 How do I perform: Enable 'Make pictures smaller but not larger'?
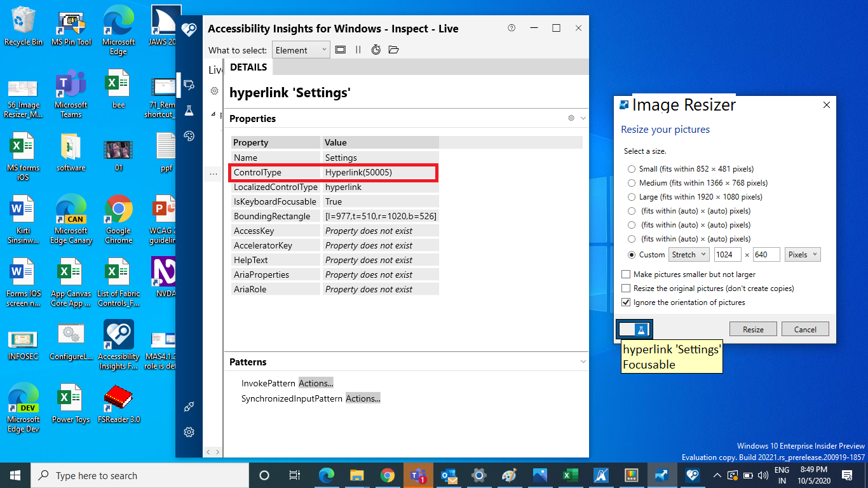click(x=626, y=274)
